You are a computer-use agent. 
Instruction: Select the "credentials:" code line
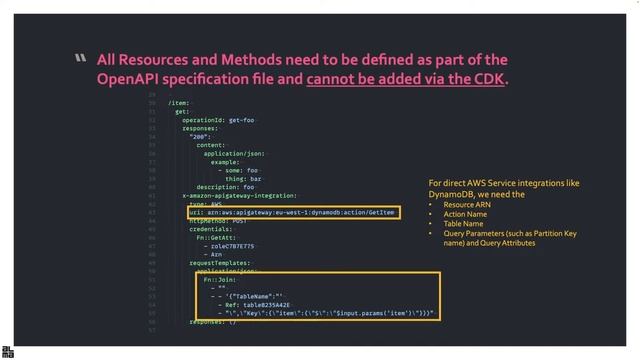click(x=211, y=229)
